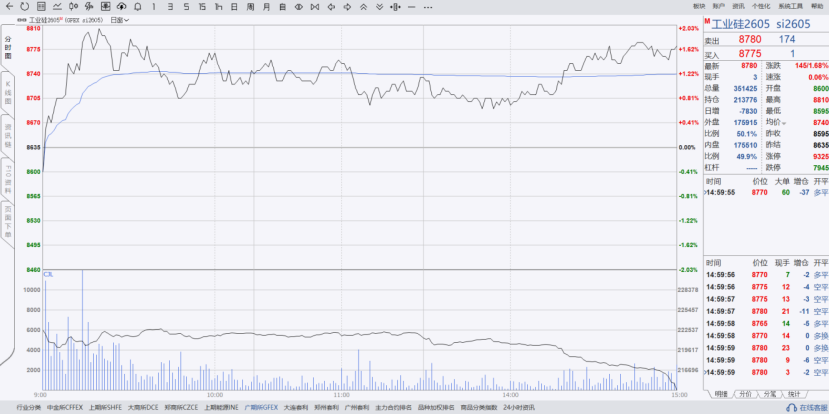This screenshot has width=830, height=414.
Task: Open the quote list table icon
Action: point(41,7)
